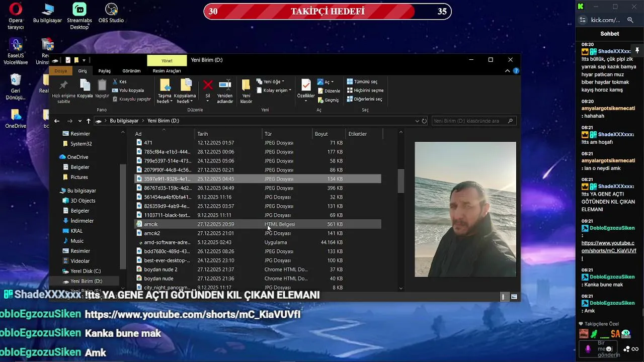
Task: Click Yönet contextual tab
Action: pyautogui.click(x=167, y=60)
